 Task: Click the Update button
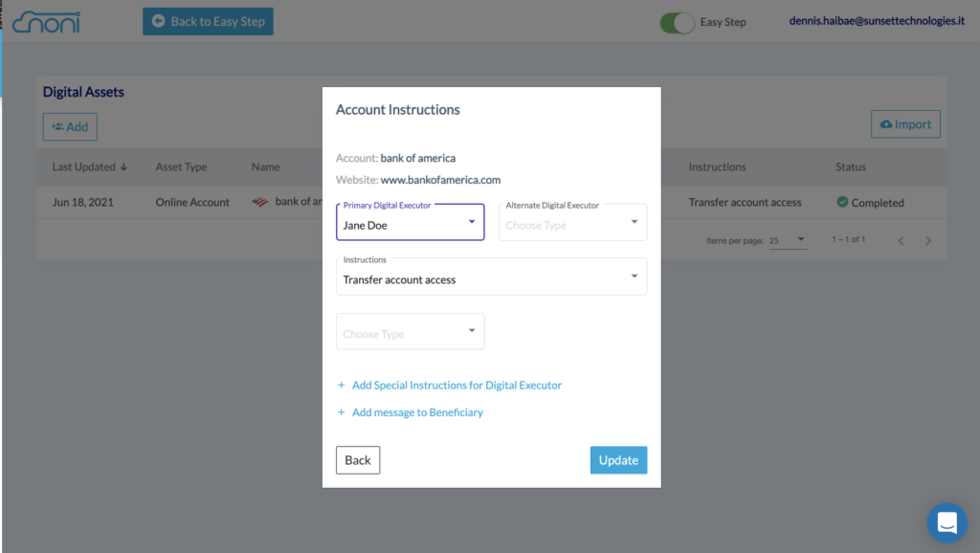[618, 460]
